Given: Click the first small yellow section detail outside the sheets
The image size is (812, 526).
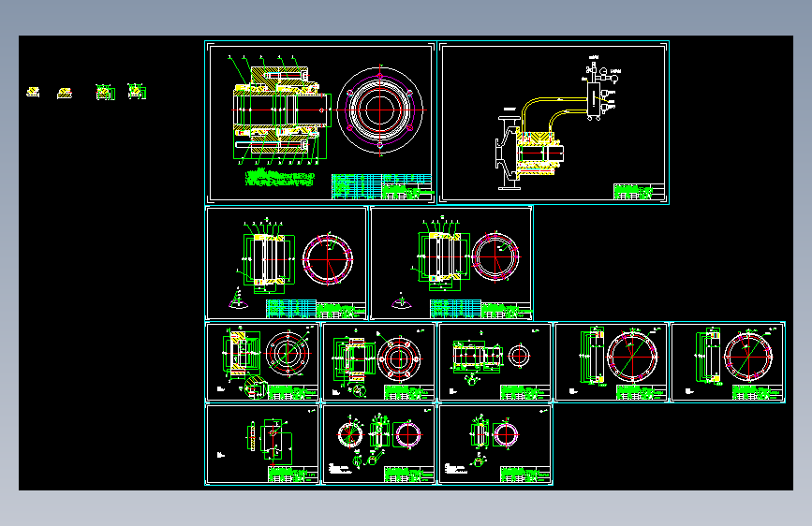Looking at the screenshot, I should [33, 92].
